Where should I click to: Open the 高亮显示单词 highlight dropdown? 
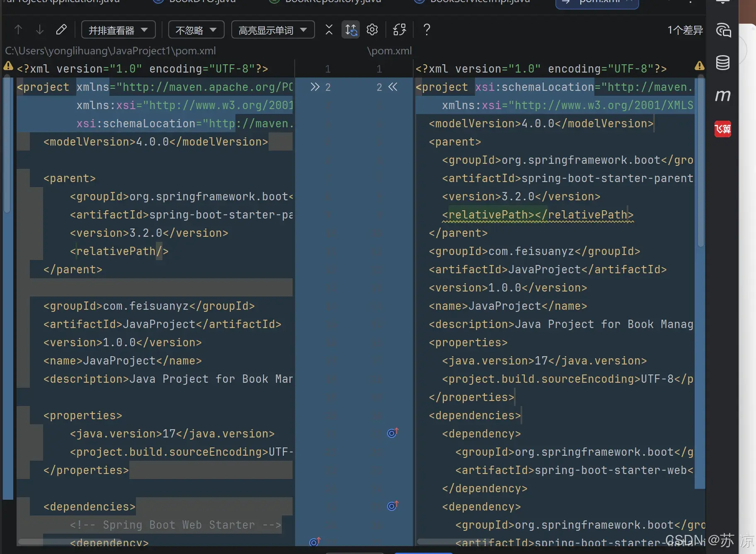coord(273,30)
